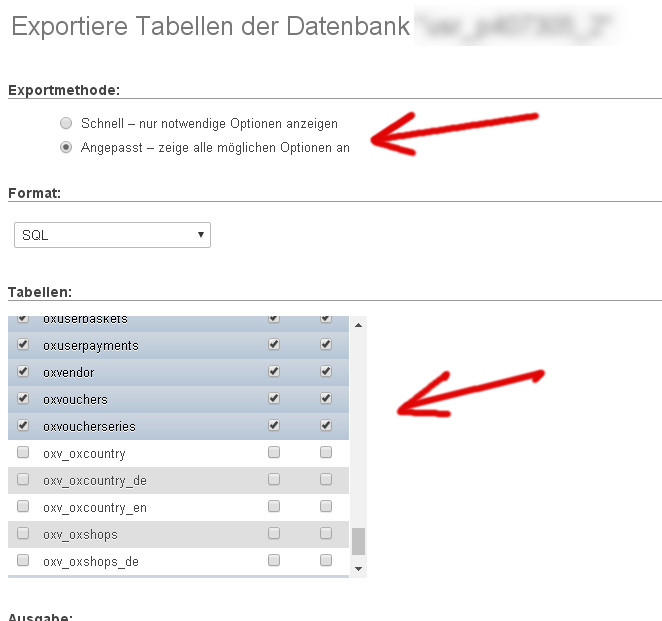The height and width of the screenshot is (621, 662).
Task: Select the Schnell export method radio button
Action: point(66,124)
